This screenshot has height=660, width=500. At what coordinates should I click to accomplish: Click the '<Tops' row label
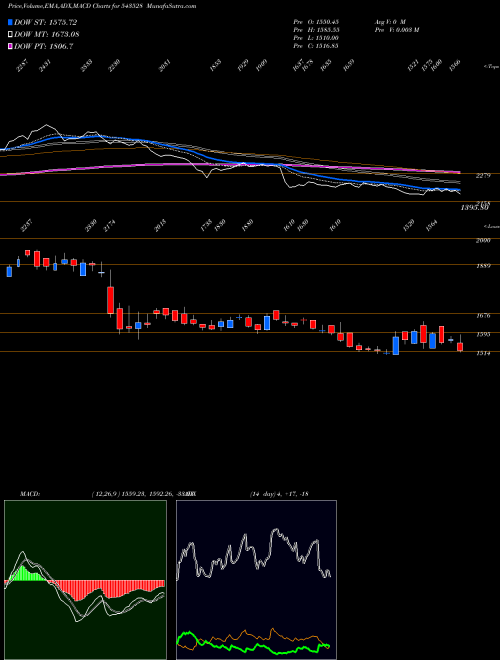490,67
